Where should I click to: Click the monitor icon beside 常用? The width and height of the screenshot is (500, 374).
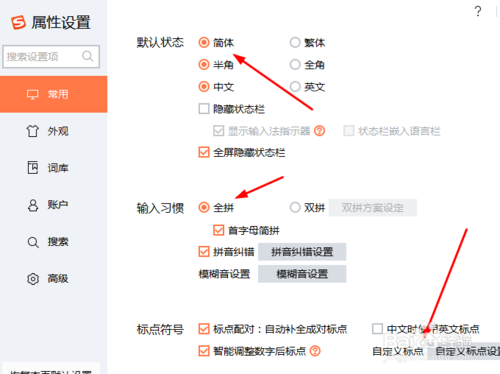coord(33,94)
